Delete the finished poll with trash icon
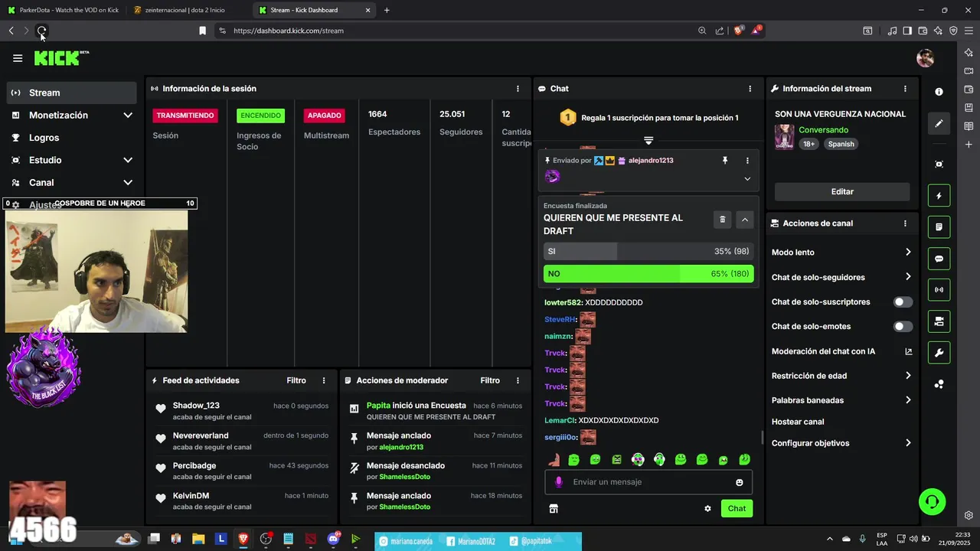980x551 pixels. pos(722,220)
